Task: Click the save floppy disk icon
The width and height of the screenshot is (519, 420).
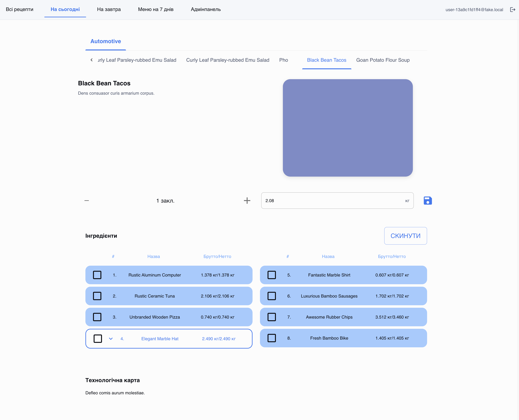Action: point(428,201)
